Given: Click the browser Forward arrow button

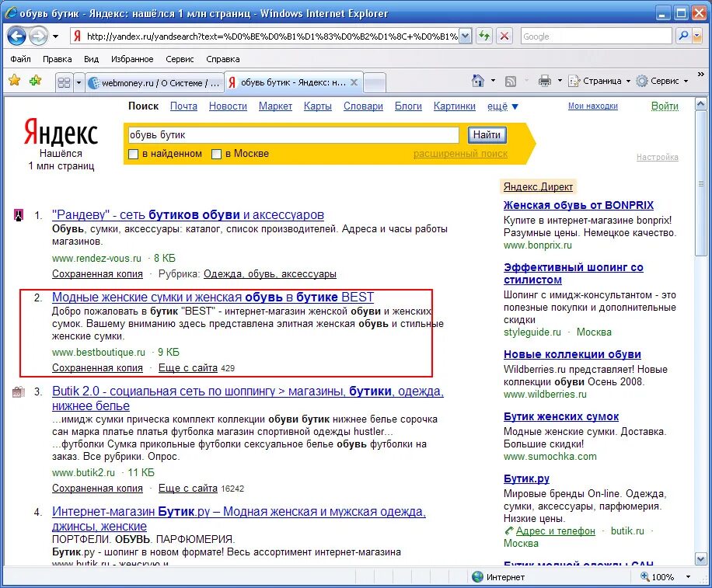Looking at the screenshot, I should [x=38, y=36].
